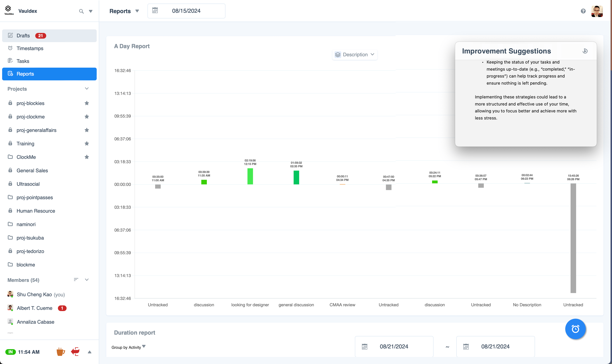Click the Reports navigation icon
Viewport: 612px width, 364px height.
pos(10,74)
